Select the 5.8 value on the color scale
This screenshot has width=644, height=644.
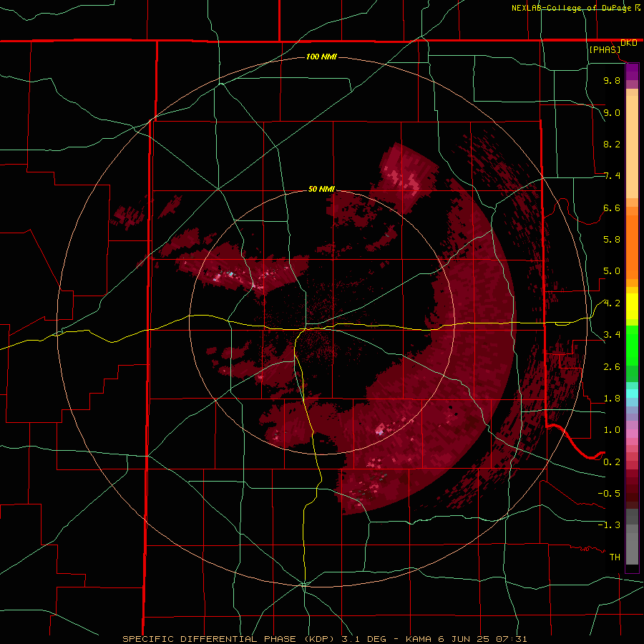click(612, 240)
